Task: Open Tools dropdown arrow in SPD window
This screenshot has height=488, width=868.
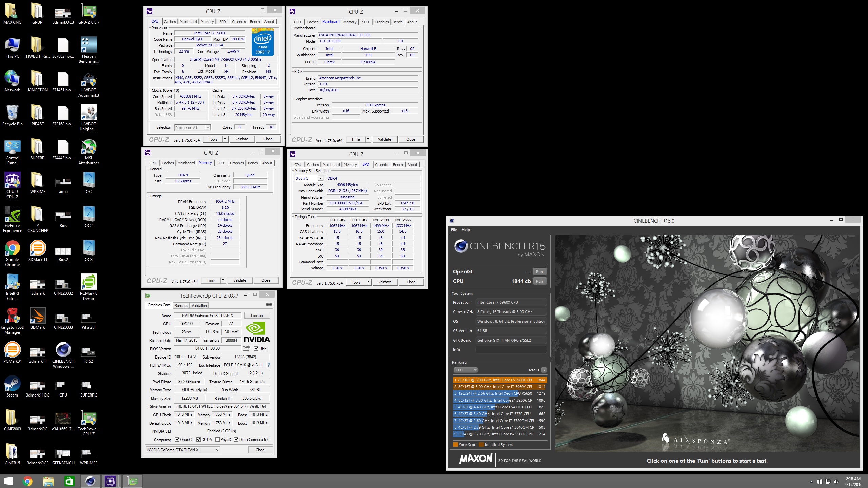Action: 368,282
